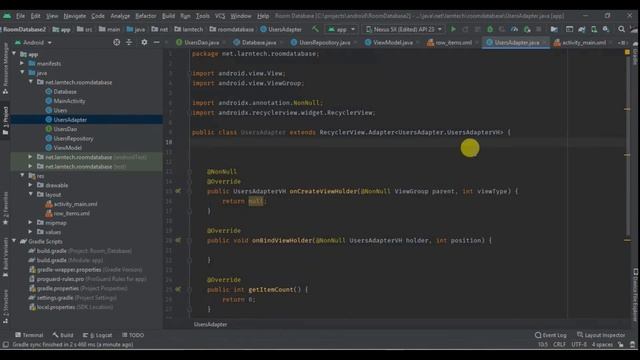Click override gutter icon beside onCreateViewHolder
Viewport: 640px width, 360px height.
(x=178, y=191)
